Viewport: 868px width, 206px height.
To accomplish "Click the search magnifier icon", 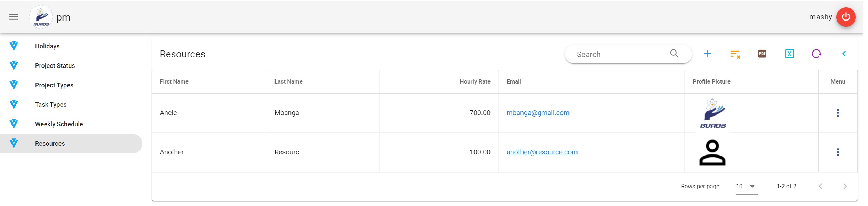I will (674, 54).
